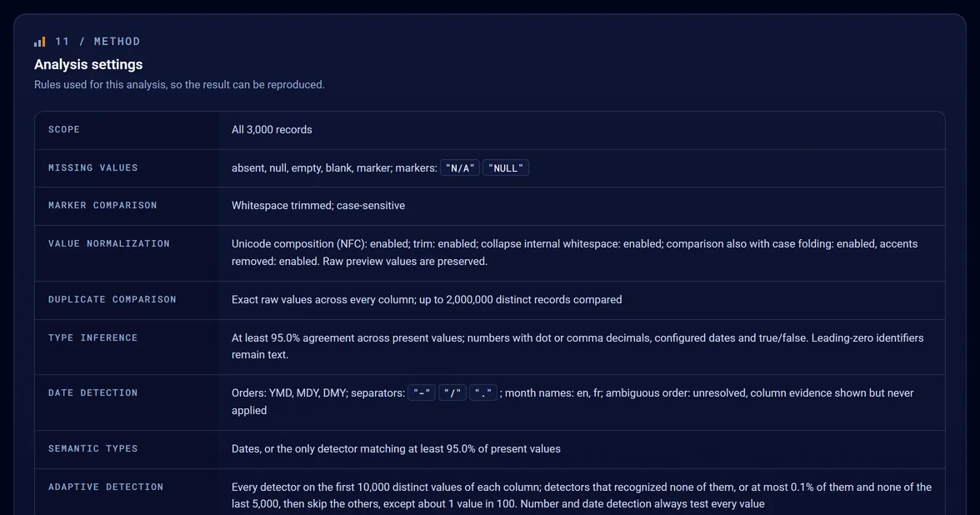Click the ADAPTIVE DETECTION row label
Image resolution: width=980 pixels, height=515 pixels.
click(106, 487)
